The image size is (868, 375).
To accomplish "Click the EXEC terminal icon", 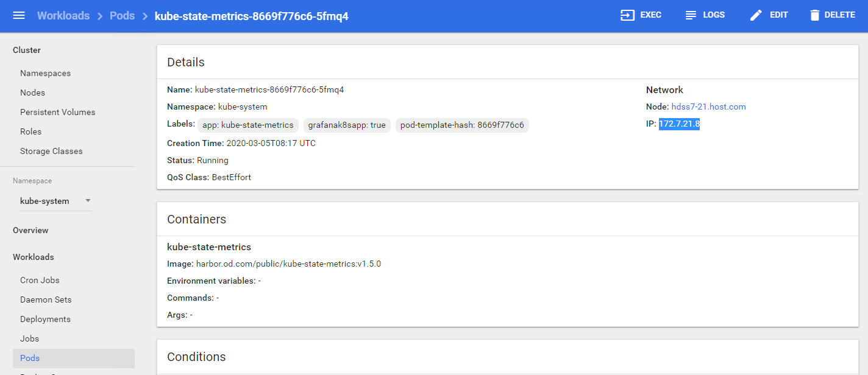I will tap(627, 15).
